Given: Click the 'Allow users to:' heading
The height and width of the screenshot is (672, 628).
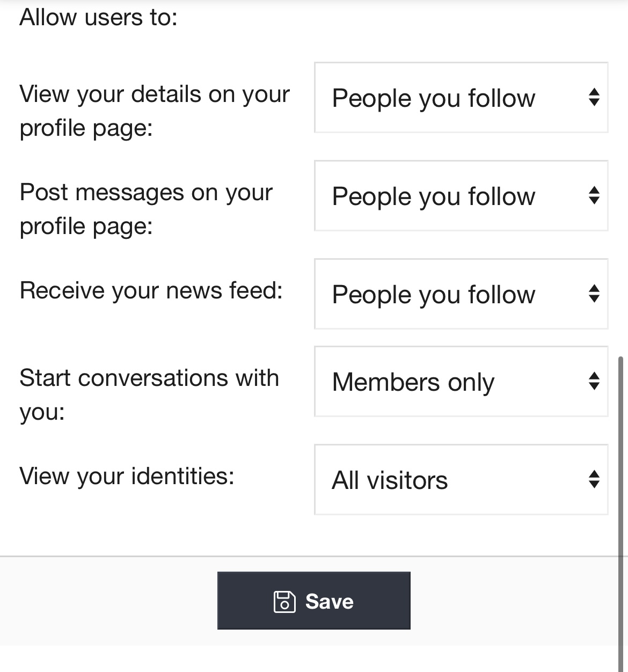Looking at the screenshot, I should 98,17.
